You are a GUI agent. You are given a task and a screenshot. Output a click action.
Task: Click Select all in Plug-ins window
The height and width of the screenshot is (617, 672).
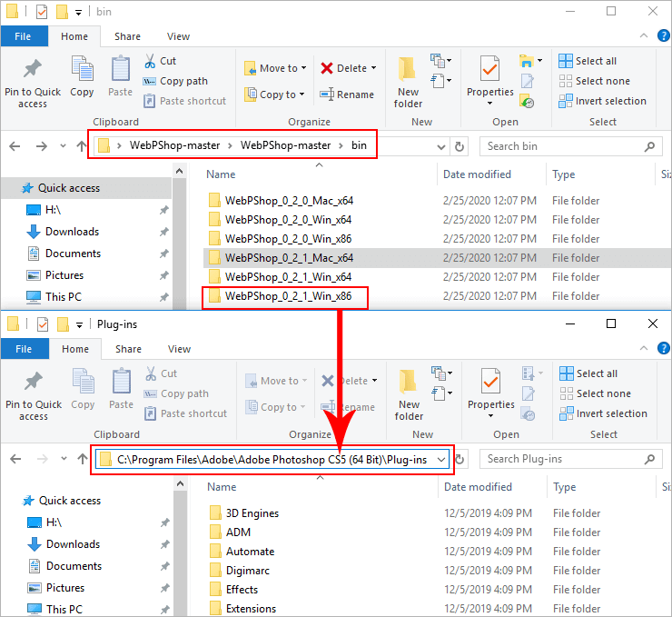[588, 373]
